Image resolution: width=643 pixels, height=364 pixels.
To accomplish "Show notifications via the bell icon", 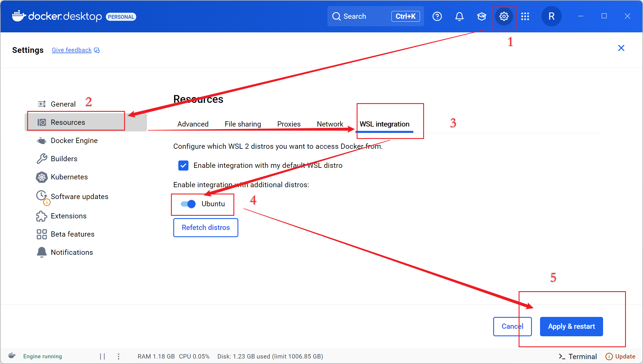I will (459, 16).
